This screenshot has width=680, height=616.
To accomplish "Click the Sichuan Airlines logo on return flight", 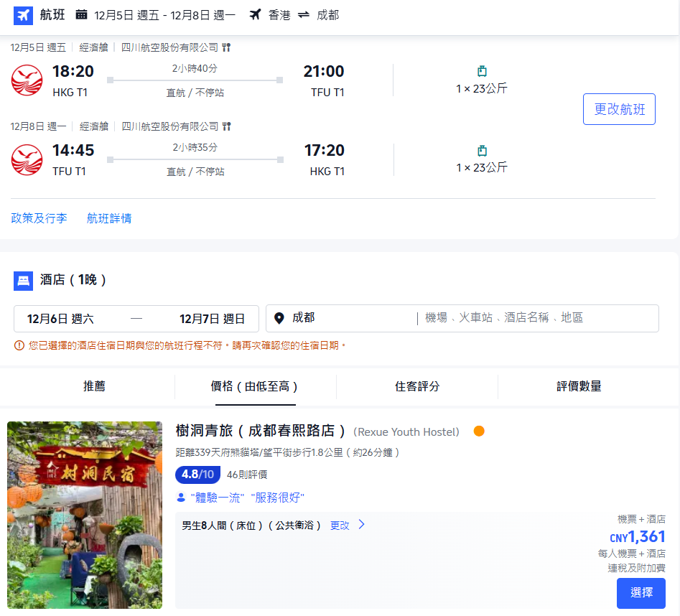I will click(x=27, y=159).
